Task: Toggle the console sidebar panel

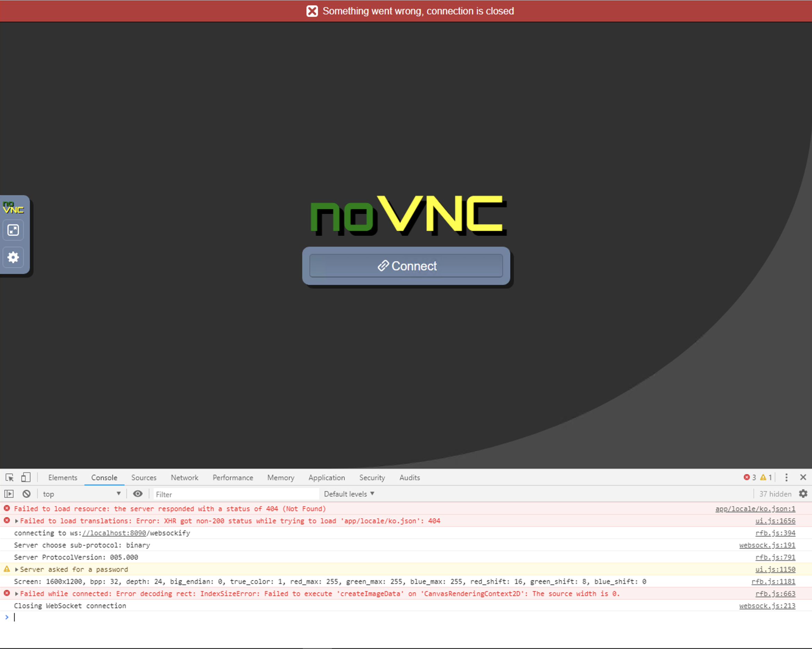Action: 9,493
